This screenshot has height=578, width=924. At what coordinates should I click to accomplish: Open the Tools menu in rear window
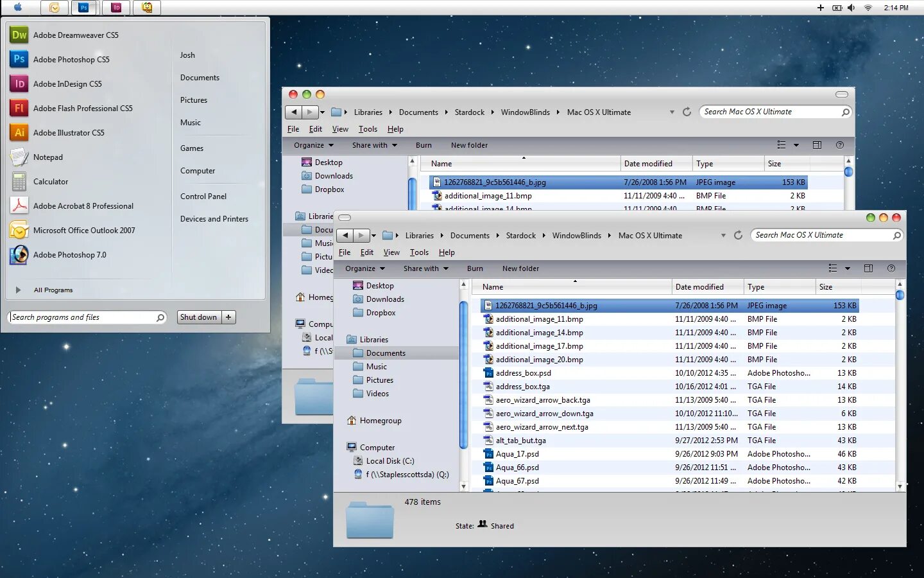click(368, 129)
